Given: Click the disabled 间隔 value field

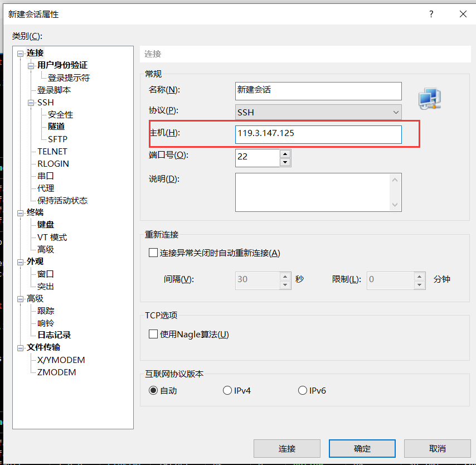Looking at the screenshot, I should click(258, 280).
